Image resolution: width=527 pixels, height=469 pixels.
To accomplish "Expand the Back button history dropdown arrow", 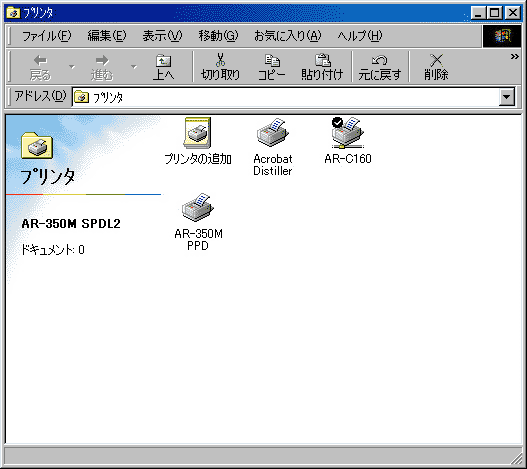I will coord(72,67).
